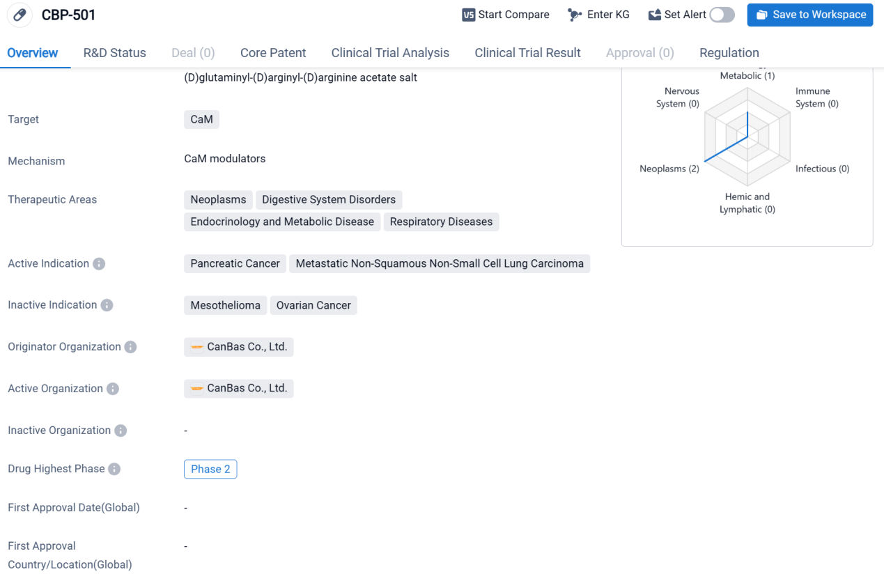Select the Mesothelioma inactive indication tag
Viewport: 884px width, 588px height.
point(225,305)
